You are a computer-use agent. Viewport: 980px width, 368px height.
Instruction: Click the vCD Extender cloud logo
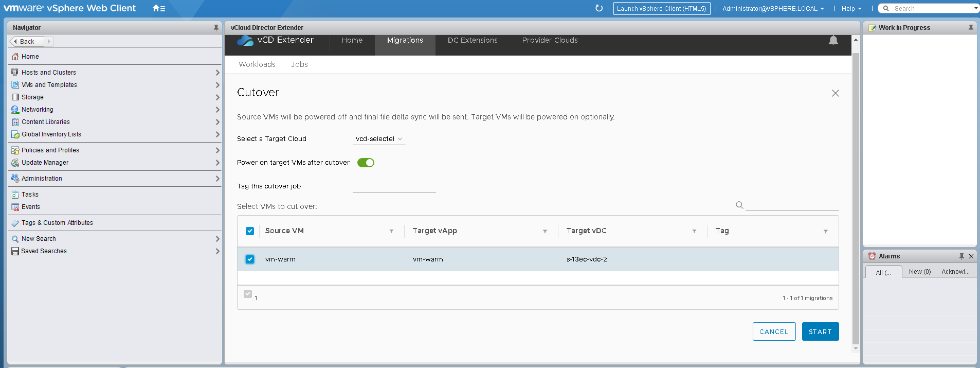click(x=245, y=40)
